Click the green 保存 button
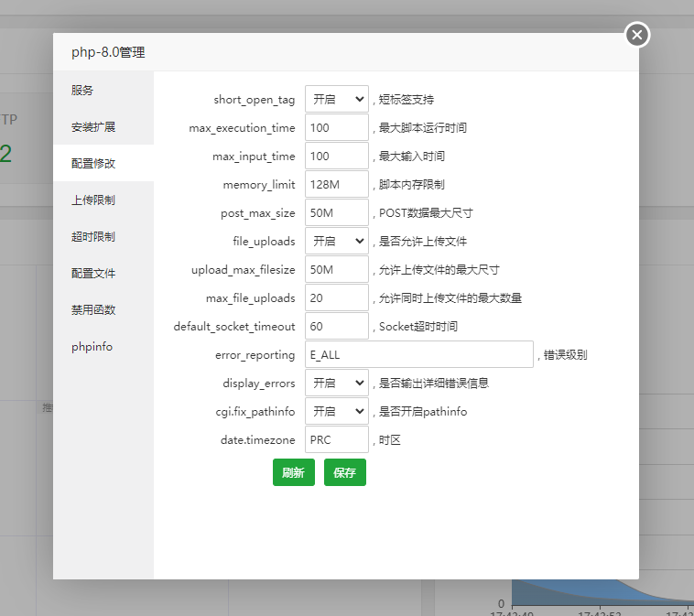Screen dimensions: 694x616 [x=344, y=472]
